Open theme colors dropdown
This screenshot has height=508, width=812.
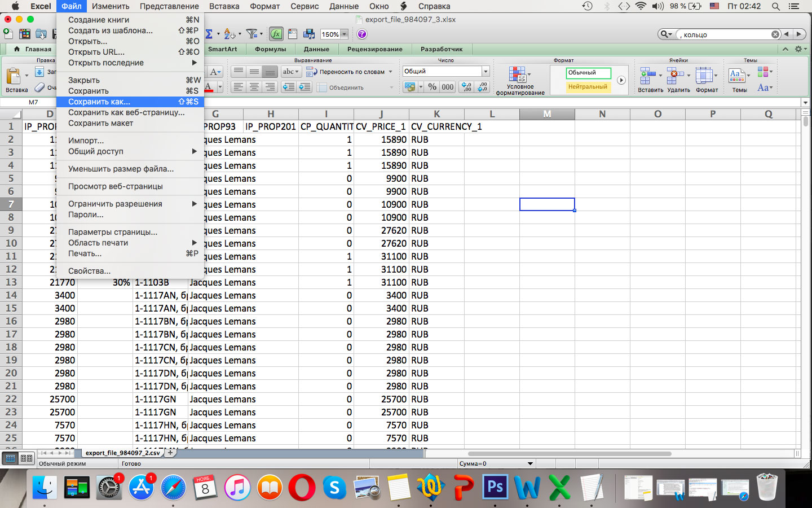pyautogui.click(x=765, y=72)
